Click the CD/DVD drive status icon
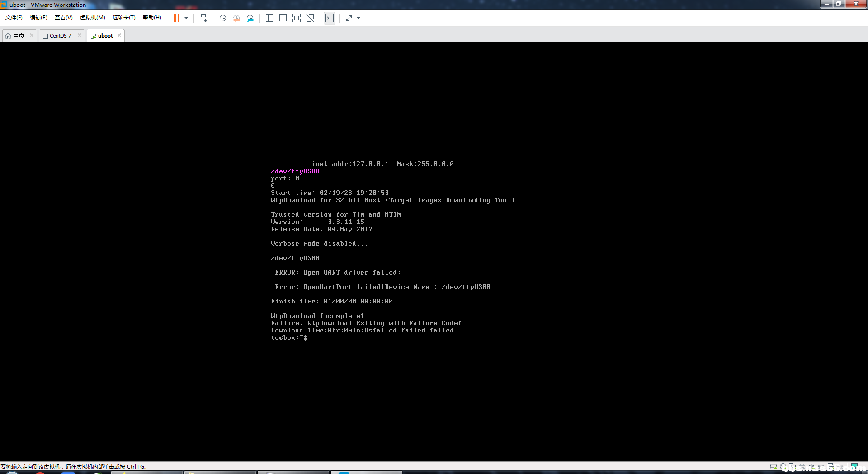 783,466
